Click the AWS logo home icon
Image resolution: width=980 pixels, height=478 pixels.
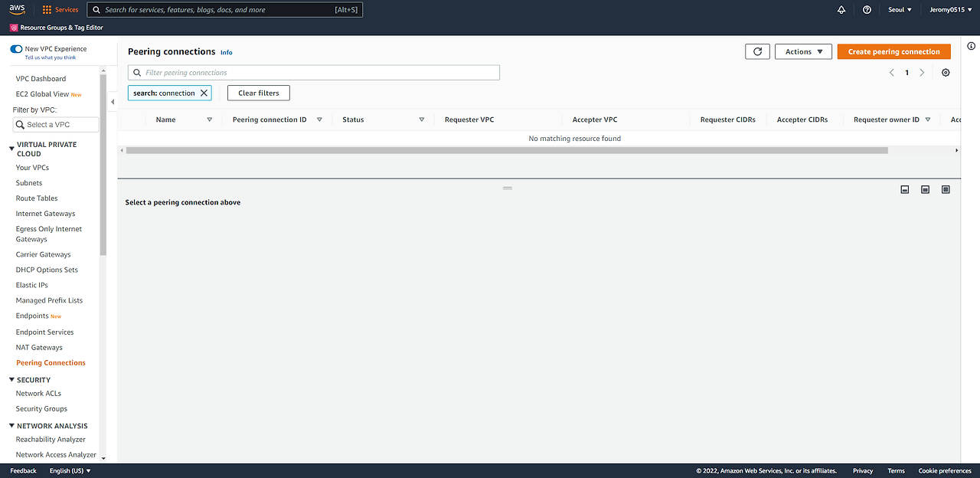(x=18, y=10)
